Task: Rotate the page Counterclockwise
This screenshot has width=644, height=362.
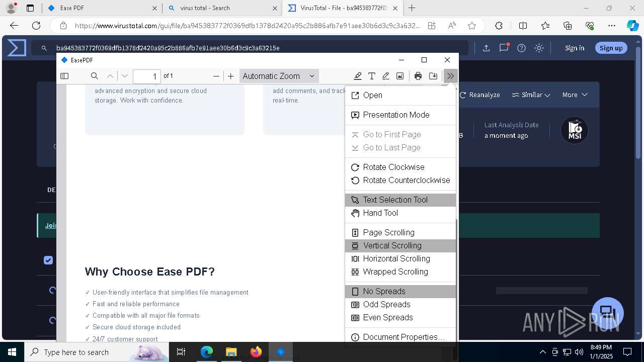Action: tap(400, 180)
